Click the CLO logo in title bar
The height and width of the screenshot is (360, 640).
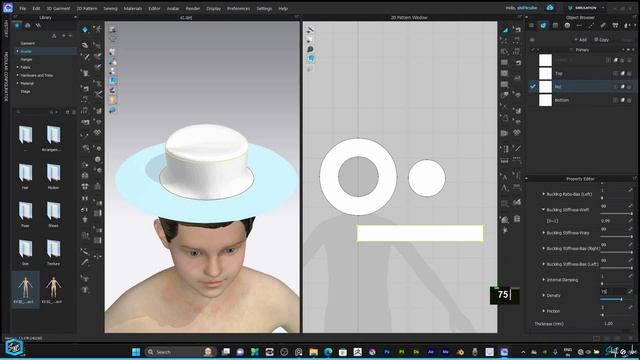coord(8,8)
